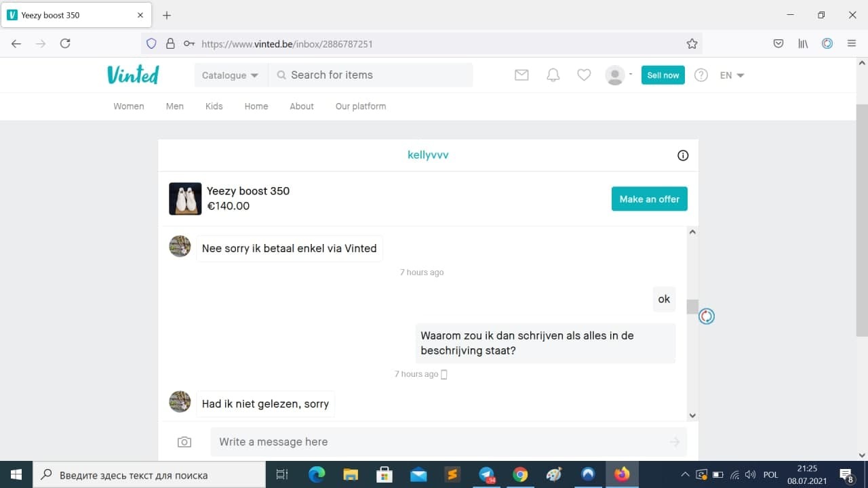Open the Kids category menu
This screenshot has height=488, width=868.
pyautogui.click(x=214, y=106)
